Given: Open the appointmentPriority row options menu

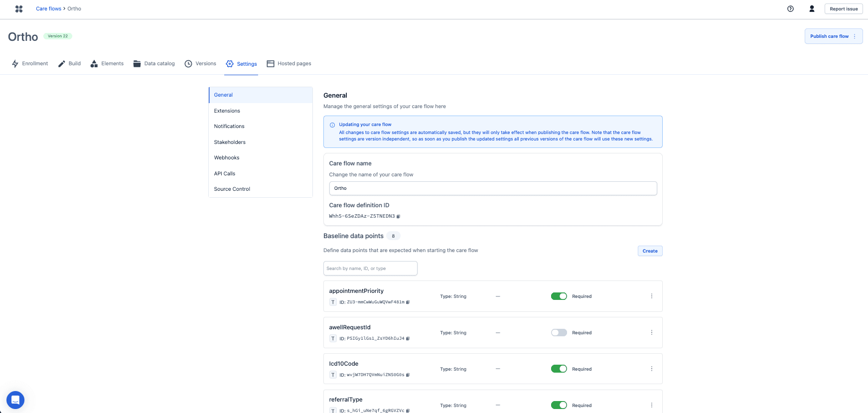Looking at the screenshot, I should point(651,296).
